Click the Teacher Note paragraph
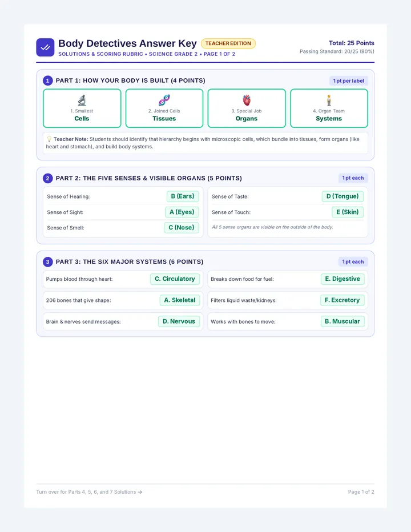The height and width of the screenshot is (532, 411). click(205, 143)
